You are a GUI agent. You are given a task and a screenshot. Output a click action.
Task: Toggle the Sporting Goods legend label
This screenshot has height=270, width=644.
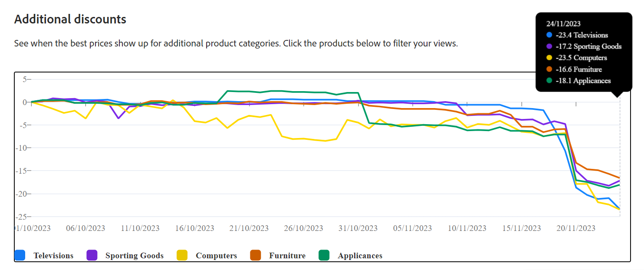[135, 256]
